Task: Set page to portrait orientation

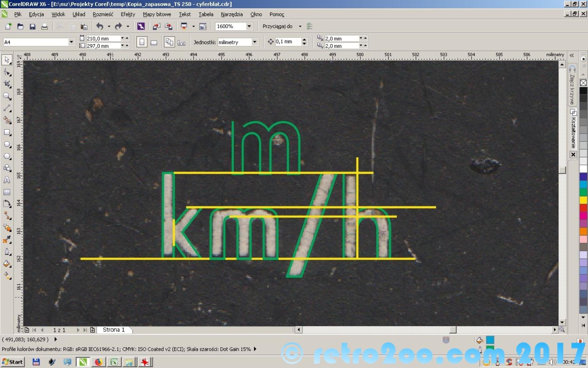Action: [x=142, y=42]
